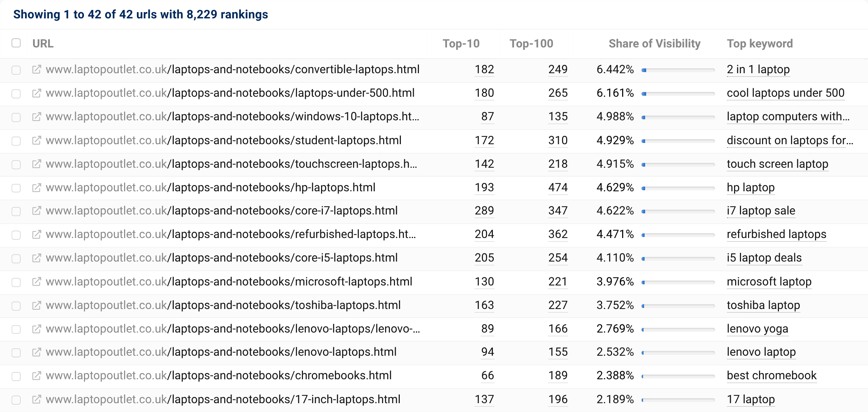Sort table by Share of Visibility header

click(654, 44)
